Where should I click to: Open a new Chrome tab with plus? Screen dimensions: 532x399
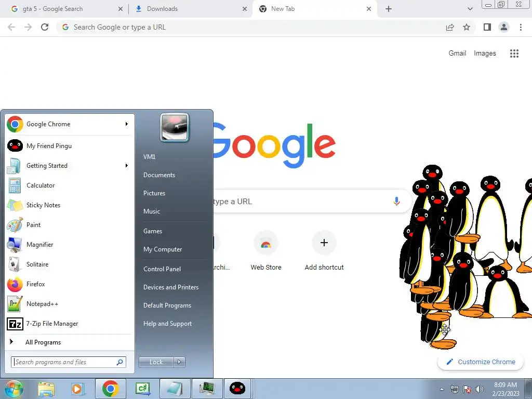pos(389,9)
